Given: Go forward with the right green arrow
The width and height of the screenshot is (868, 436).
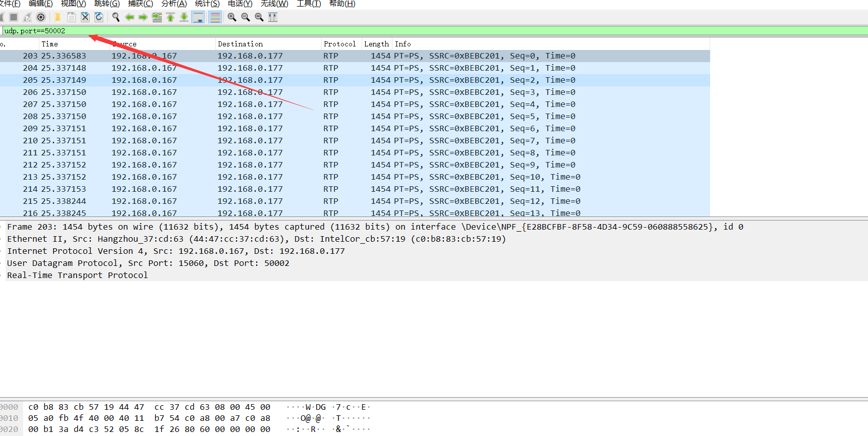Looking at the screenshot, I should (143, 17).
